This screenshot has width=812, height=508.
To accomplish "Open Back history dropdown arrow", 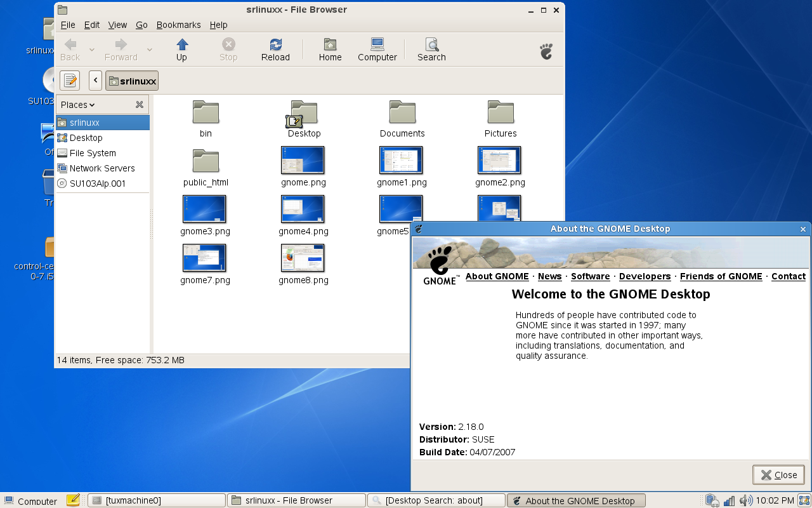I will click(x=92, y=50).
